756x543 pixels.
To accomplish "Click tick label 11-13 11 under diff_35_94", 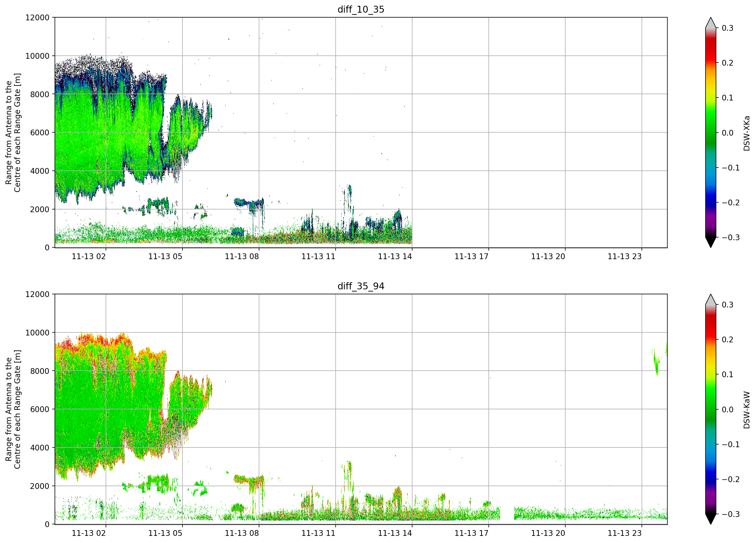I will click(318, 533).
